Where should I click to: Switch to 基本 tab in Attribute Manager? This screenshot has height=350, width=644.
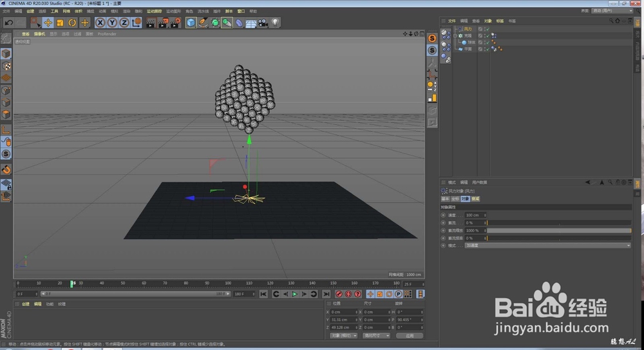(x=445, y=199)
